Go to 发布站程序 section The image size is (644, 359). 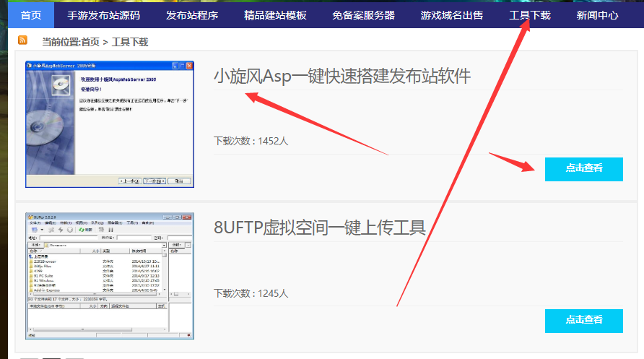coord(192,16)
